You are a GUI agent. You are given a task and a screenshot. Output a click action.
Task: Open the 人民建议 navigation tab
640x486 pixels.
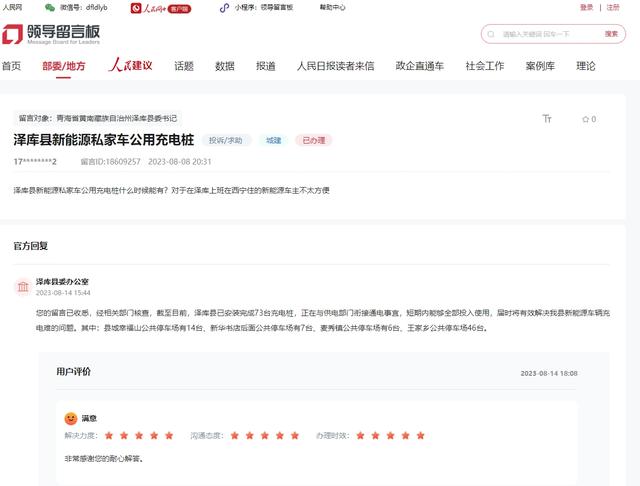(131, 66)
